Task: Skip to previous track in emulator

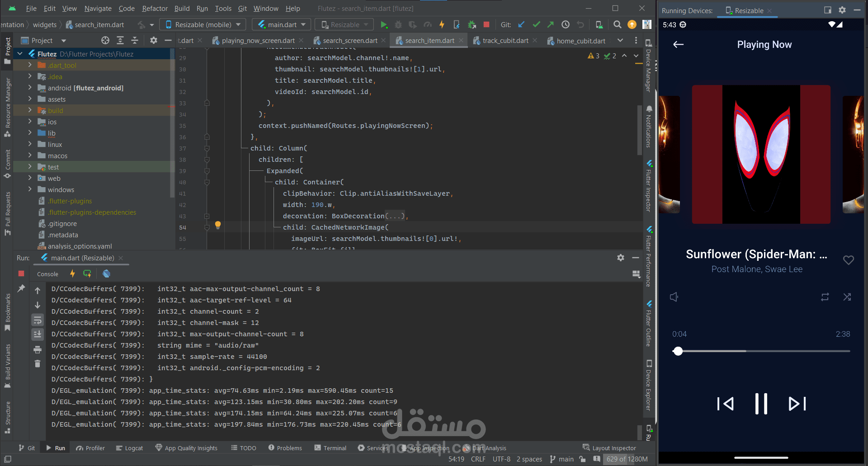Action: [x=726, y=404]
